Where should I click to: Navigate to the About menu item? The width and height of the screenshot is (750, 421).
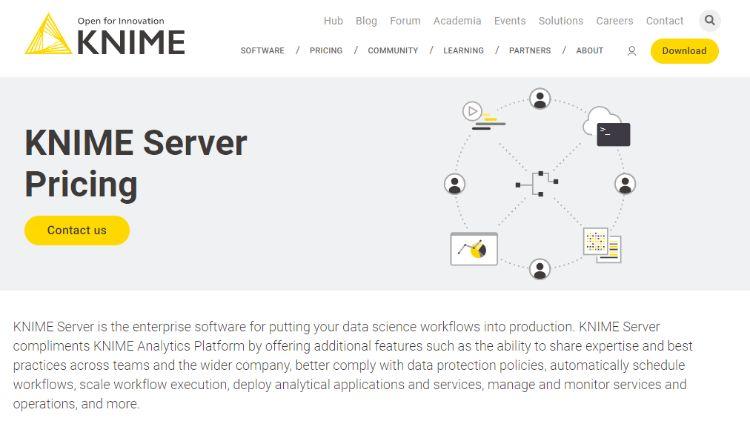(589, 51)
